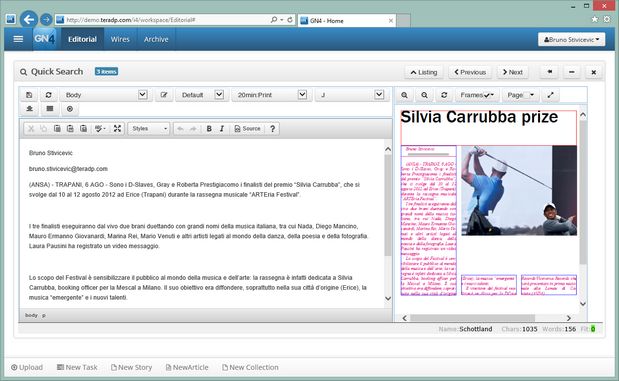
Task: Open the hamburger menu icon
Action: coord(18,39)
